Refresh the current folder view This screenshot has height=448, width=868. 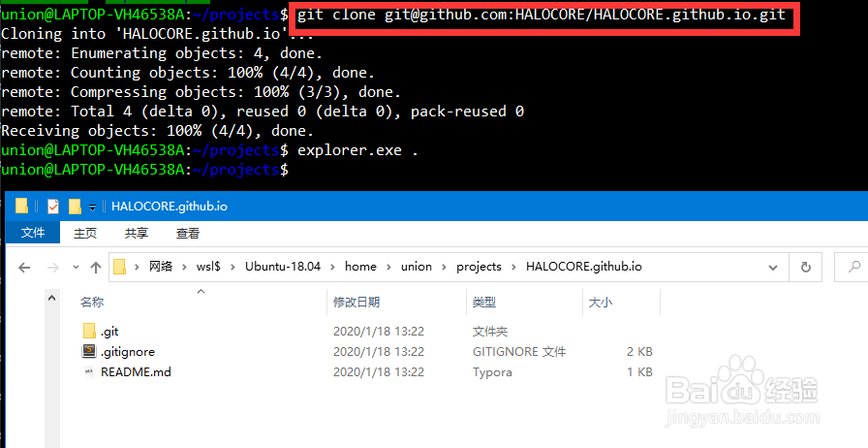coord(806,268)
